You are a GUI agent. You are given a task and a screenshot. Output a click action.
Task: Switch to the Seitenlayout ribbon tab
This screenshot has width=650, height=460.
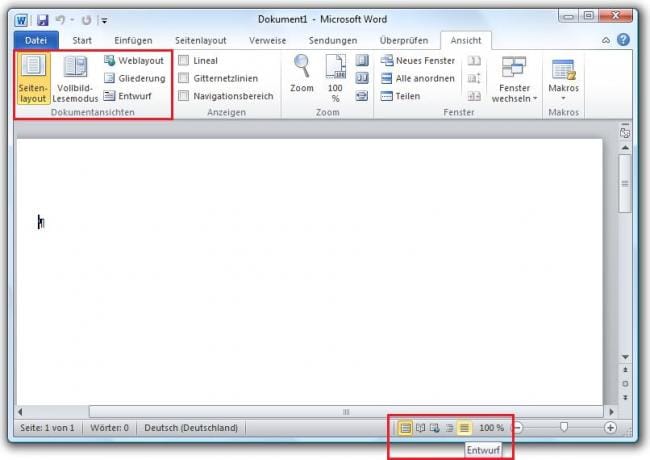click(201, 40)
